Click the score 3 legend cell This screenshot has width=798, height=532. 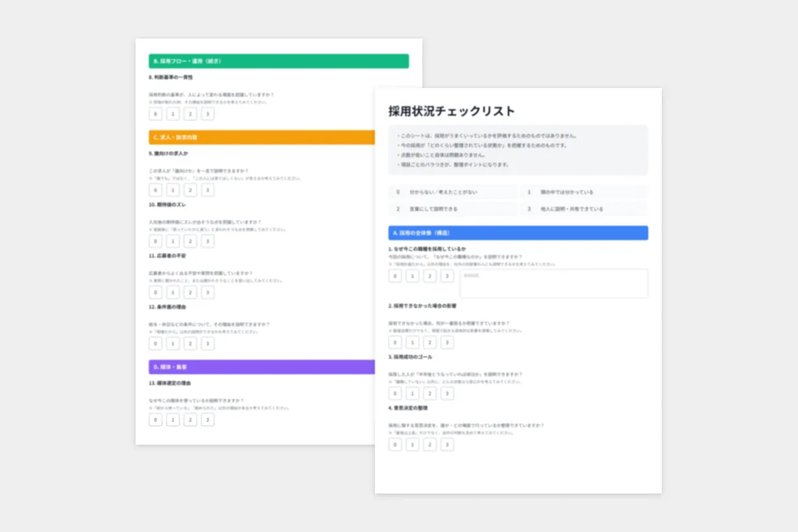583,209
